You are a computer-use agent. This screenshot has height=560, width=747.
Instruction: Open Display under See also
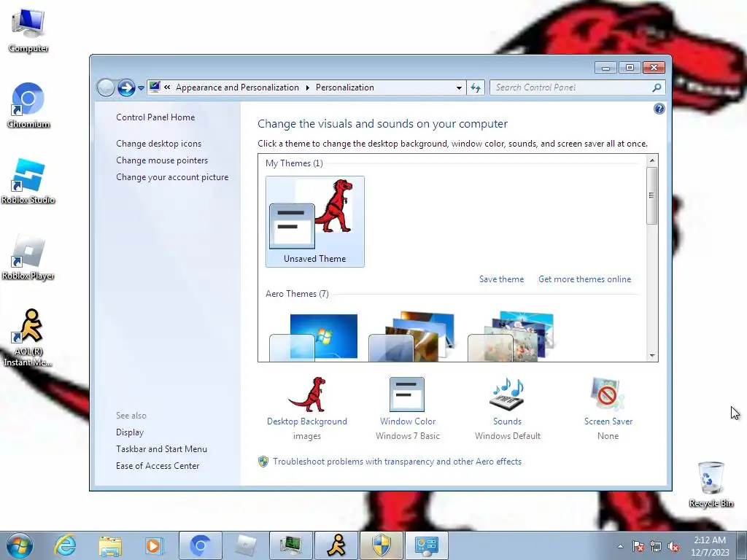coord(130,432)
